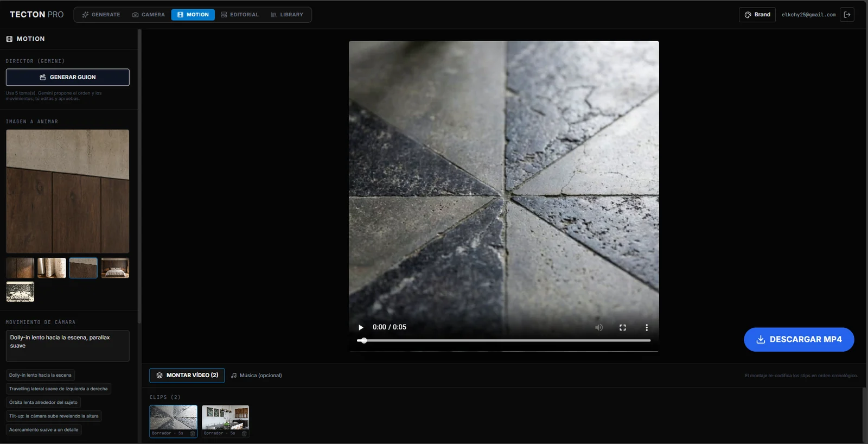Viewport: 868px width, 444px height.
Task: Open the video player's three-dot options menu
Action: tap(646, 327)
